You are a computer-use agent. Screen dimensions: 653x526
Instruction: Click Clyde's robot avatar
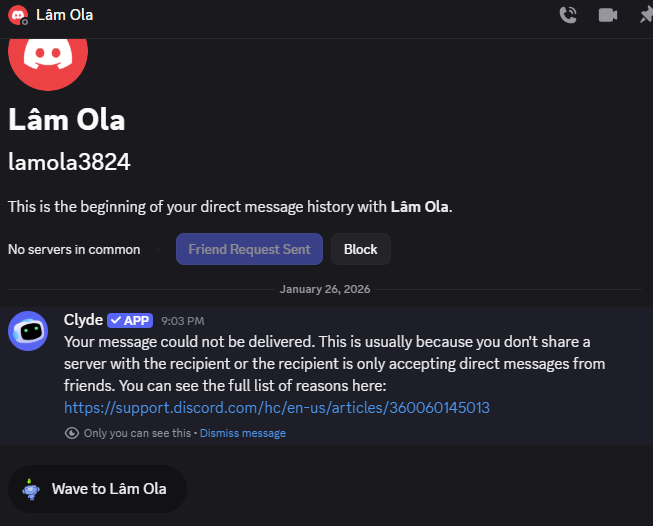(x=28, y=331)
